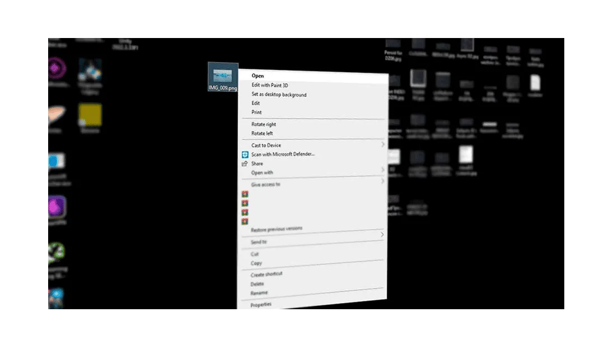Expand the Send to submenu arrow

pyautogui.click(x=382, y=235)
